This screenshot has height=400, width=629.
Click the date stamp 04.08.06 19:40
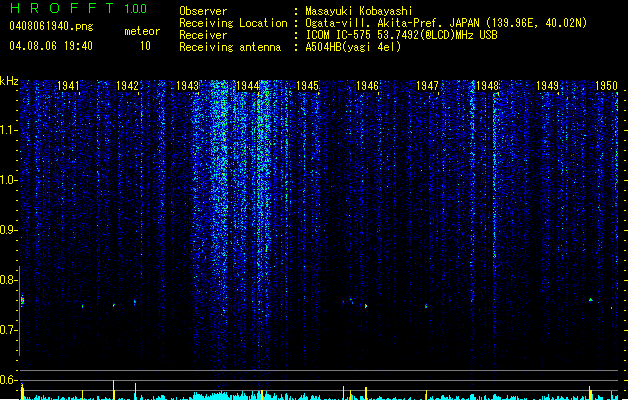[x=51, y=46]
